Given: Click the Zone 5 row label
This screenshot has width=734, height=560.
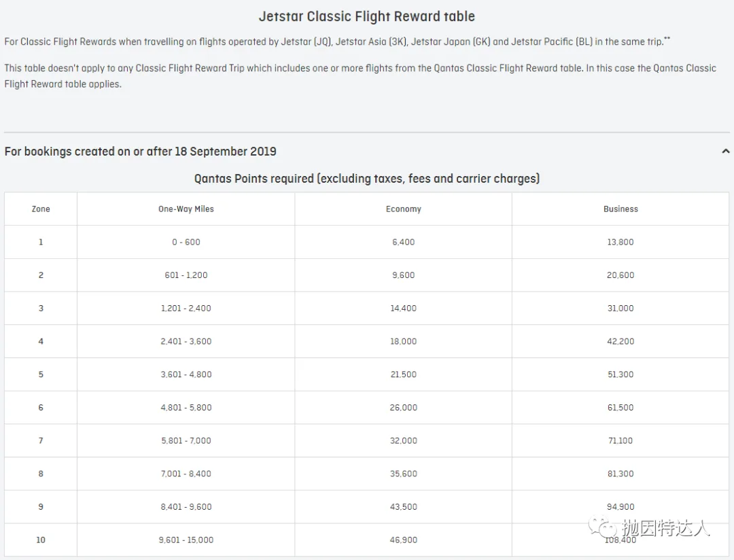Looking at the screenshot, I should tap(40, 374).
